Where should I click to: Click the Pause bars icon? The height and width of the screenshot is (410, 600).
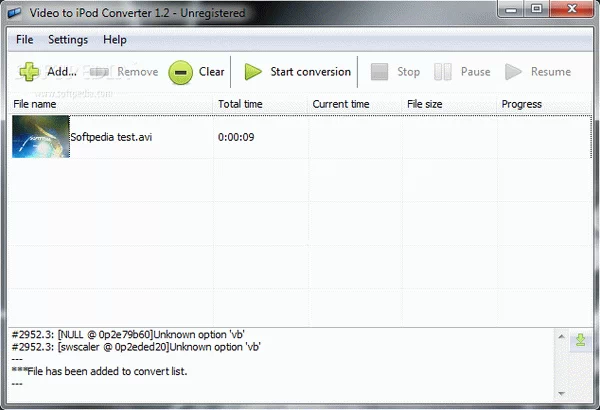443,72
